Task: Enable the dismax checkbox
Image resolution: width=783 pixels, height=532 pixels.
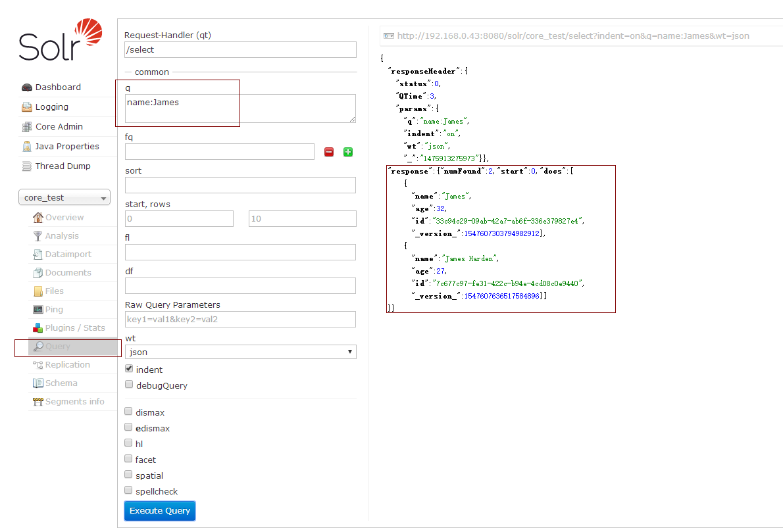Action: (x=128, y=411)
